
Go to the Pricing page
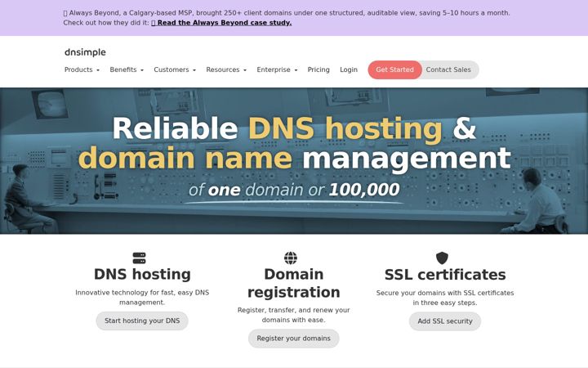click(x=318, y=70)
